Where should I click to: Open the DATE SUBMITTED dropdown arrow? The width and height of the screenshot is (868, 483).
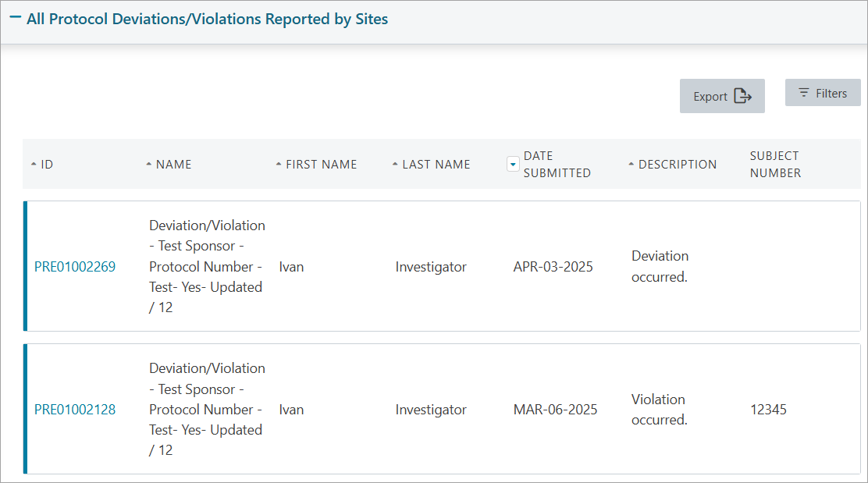(x=513, y=164)
